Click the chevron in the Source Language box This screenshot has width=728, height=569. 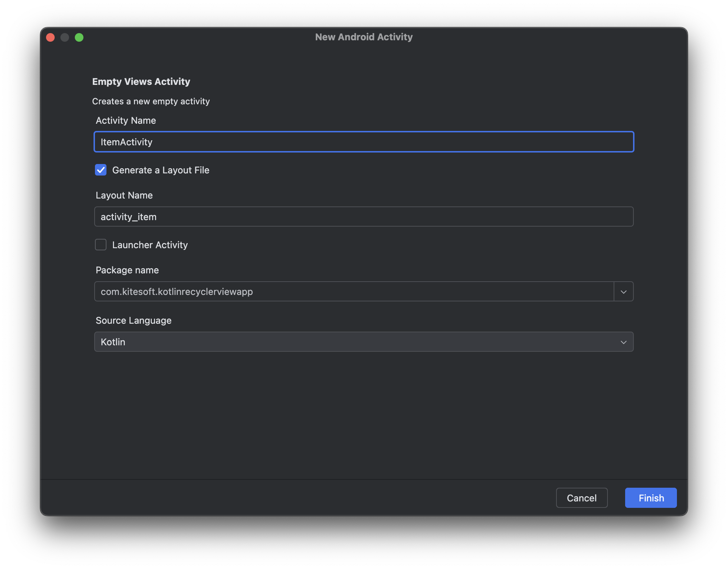623,342
